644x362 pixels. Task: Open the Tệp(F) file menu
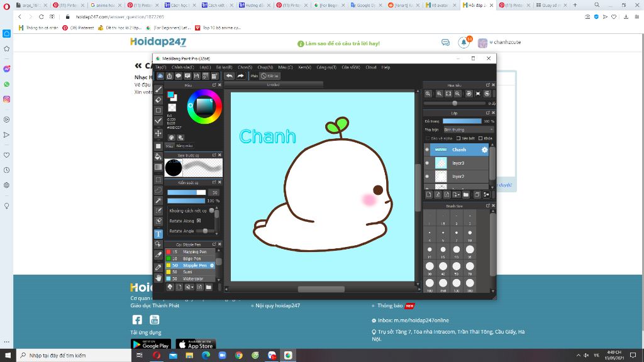(x=160, y=67)
